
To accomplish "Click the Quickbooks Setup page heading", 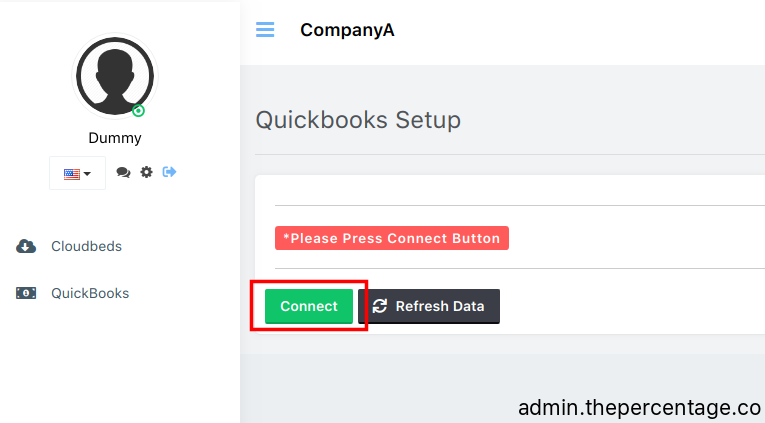I will [x=358, y=120].
